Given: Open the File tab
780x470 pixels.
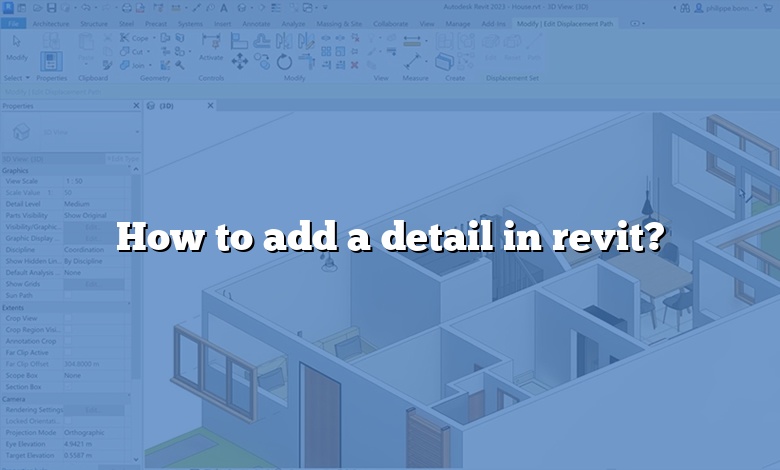Looking at the screenshot, I should click(x=13, y=23).
